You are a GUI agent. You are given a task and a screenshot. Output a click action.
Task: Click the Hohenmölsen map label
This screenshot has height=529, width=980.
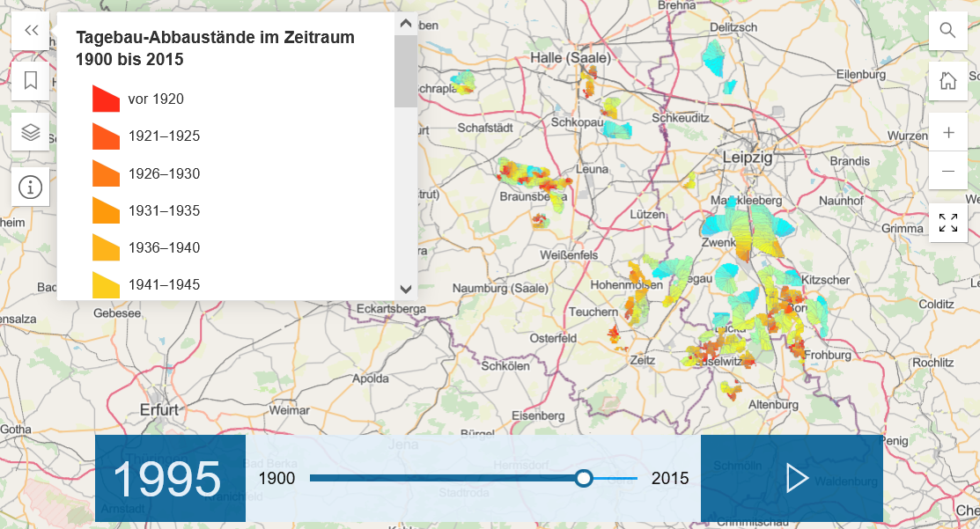pyautogui.click(x=626, y=285)
